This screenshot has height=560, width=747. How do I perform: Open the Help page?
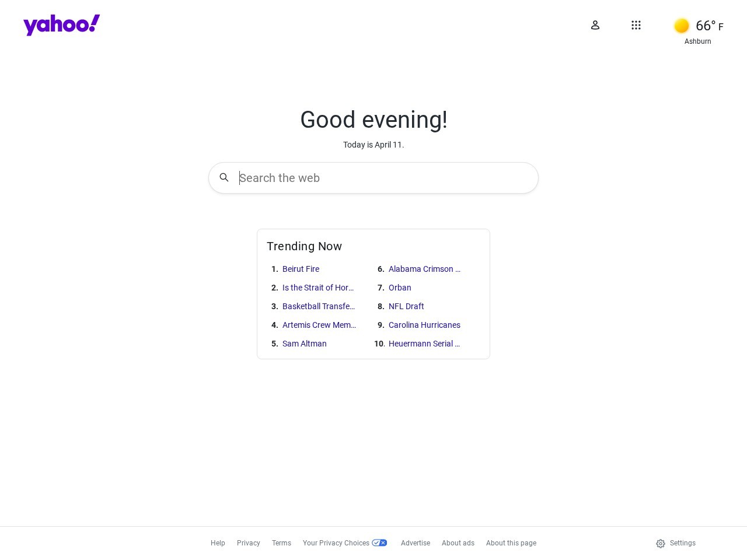tap(218, 542)
